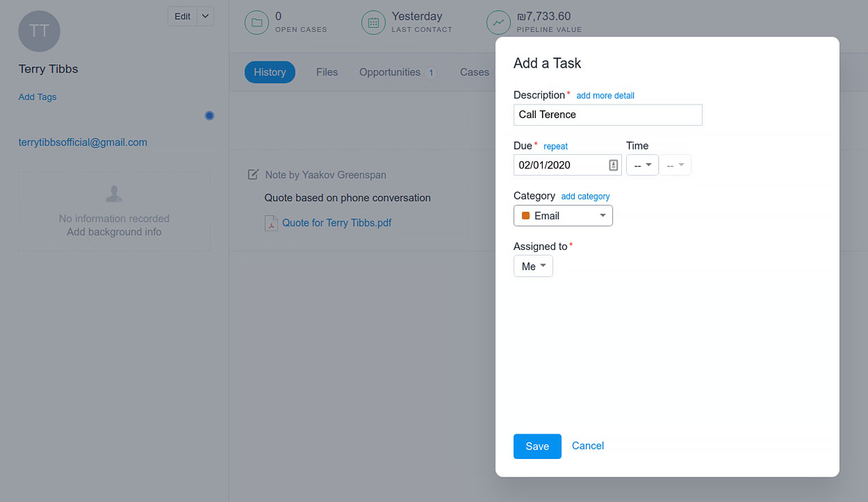Switch to the Files tab
Viewport: 868px width, 502px height.
coord(327,72)
